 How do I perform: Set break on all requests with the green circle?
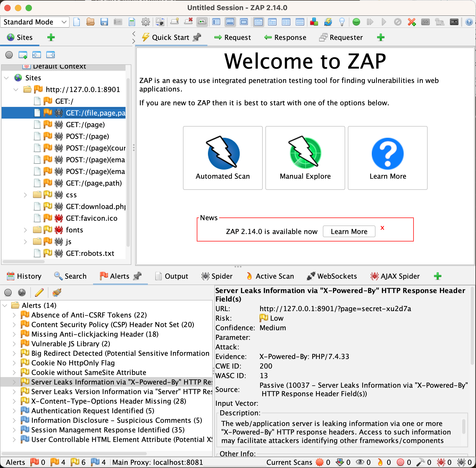click(x=357, y=22)
